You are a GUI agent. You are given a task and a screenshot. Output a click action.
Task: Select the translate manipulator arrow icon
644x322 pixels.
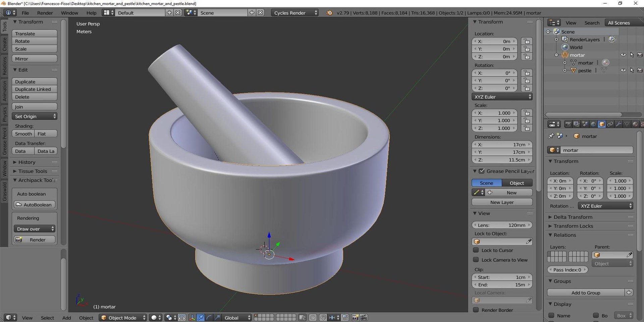pos(201,318)
